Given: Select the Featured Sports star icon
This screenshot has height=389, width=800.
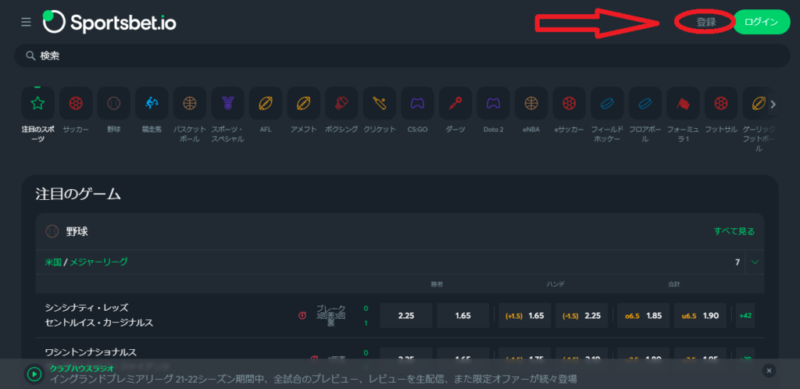Looking at the screenshot, I should click(38, 103).
